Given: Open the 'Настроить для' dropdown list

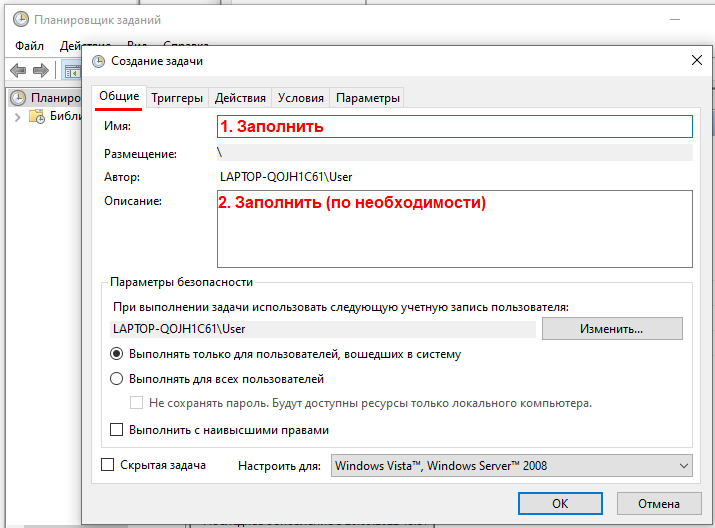Looking at the screenshot, I should [x=512, y=465].
